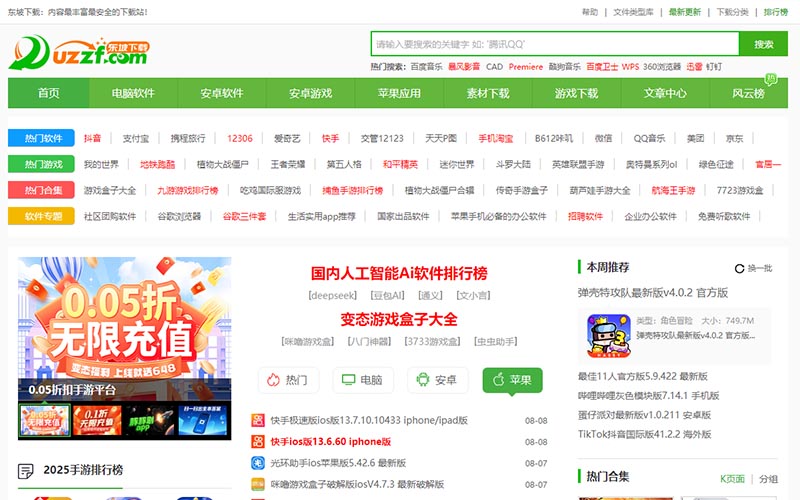Screen dimensions: 800x500
Task: Open the 最新更新 top link
Action: coord(685,12)
